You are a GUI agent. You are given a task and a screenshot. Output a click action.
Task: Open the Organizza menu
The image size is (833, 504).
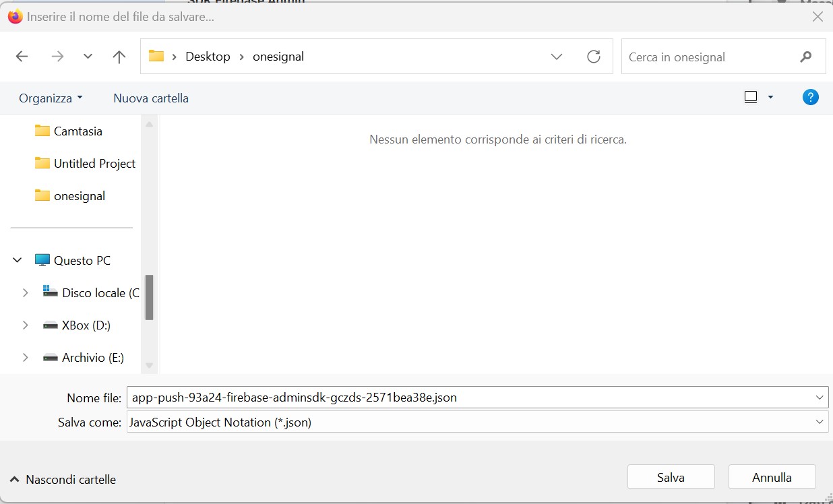(51, 98)
